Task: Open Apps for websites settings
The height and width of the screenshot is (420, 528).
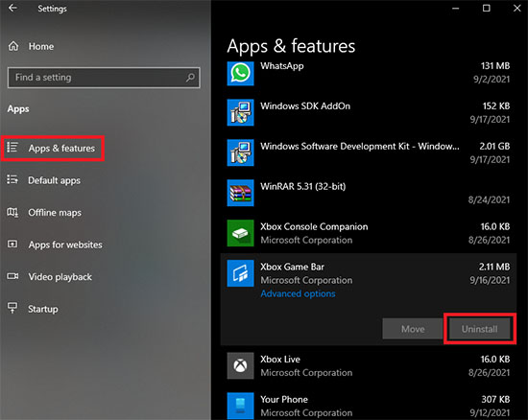Action: tap(65, 245)
